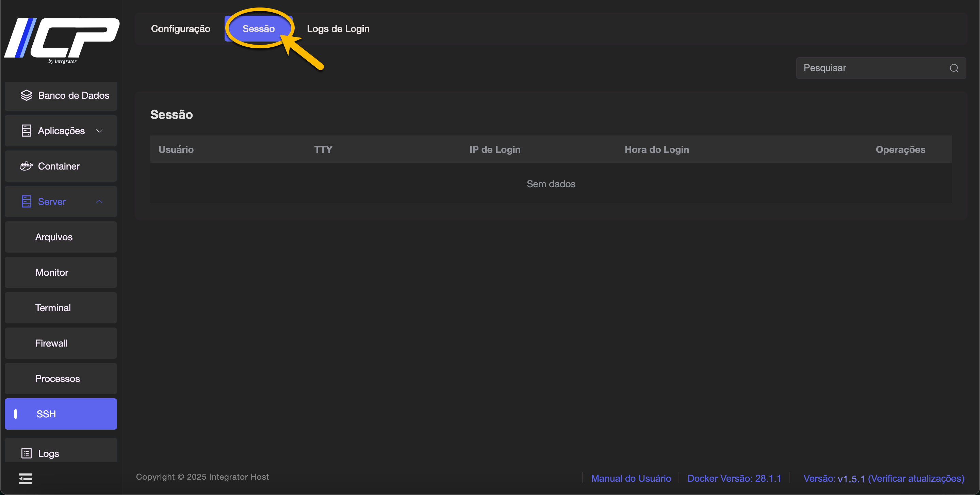Viewport: 980px width, 495px height.
Task: Select Processos in the sidebar
Action: pos(58,379)
